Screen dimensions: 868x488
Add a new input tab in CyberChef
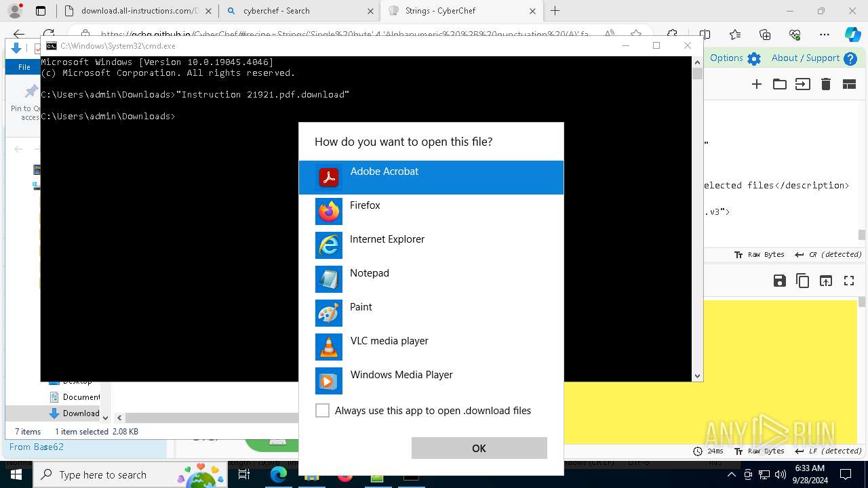pyautogui.click(x=757, y=84)
